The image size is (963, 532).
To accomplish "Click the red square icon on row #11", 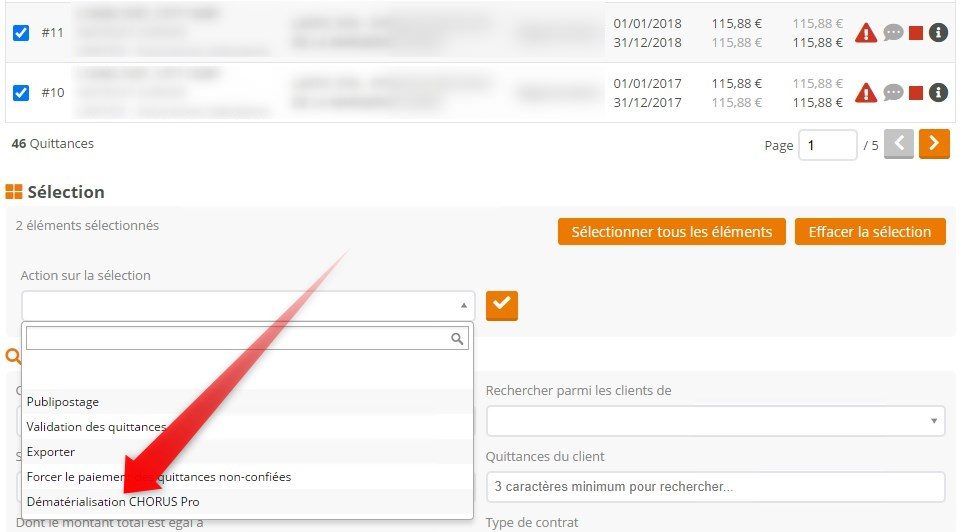I will click(915, 33).
